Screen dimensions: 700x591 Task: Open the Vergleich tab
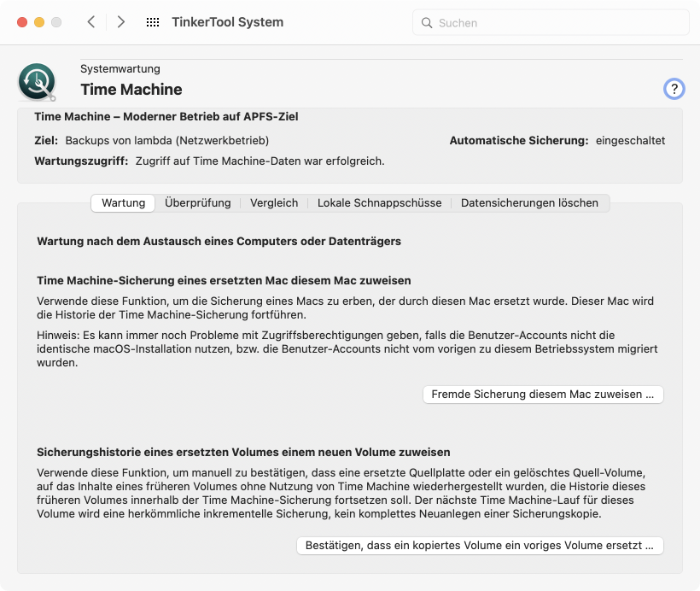click(x=274, y=202)
